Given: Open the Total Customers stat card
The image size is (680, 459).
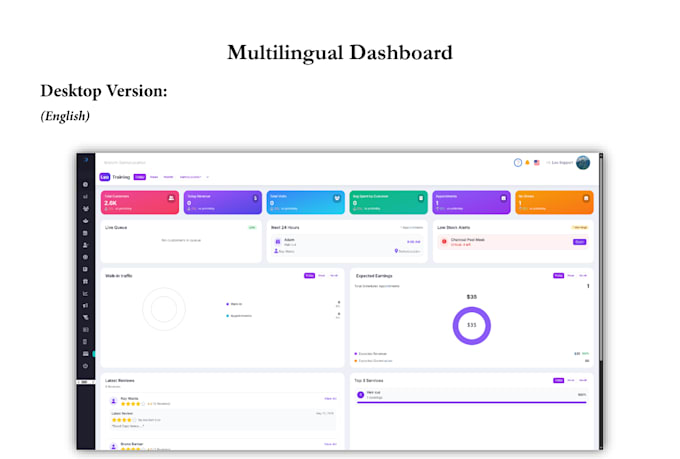Looking at the screenshot, I should (140, 202).
